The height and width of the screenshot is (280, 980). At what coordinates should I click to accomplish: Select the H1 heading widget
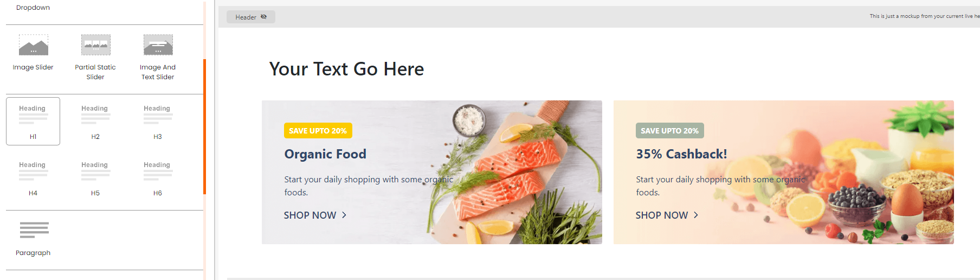tap(33, 121)
